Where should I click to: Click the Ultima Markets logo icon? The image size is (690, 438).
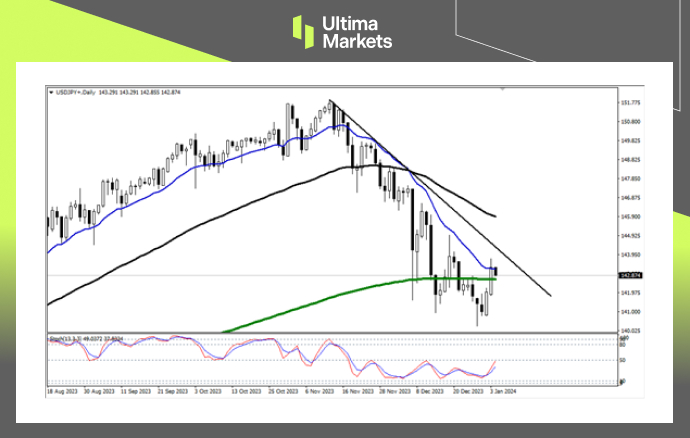[304, 31]
